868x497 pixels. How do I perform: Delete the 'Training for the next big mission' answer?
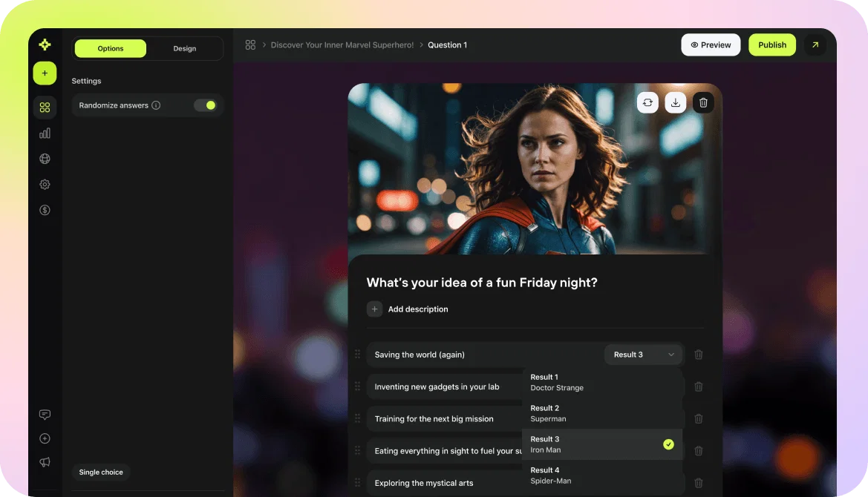[699, 418]
